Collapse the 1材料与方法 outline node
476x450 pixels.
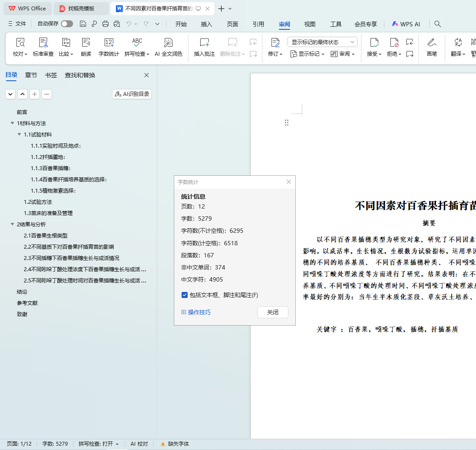pos(13,124)
